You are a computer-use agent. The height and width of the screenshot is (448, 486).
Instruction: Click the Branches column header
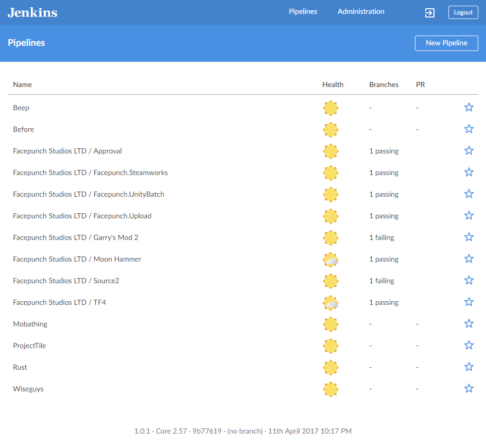coord(384,84)
